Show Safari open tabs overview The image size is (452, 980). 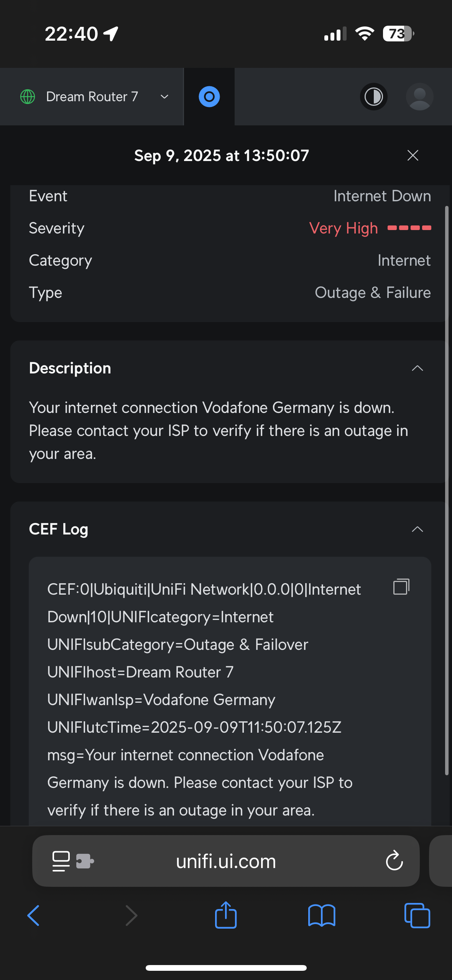[x=417, y=916]
